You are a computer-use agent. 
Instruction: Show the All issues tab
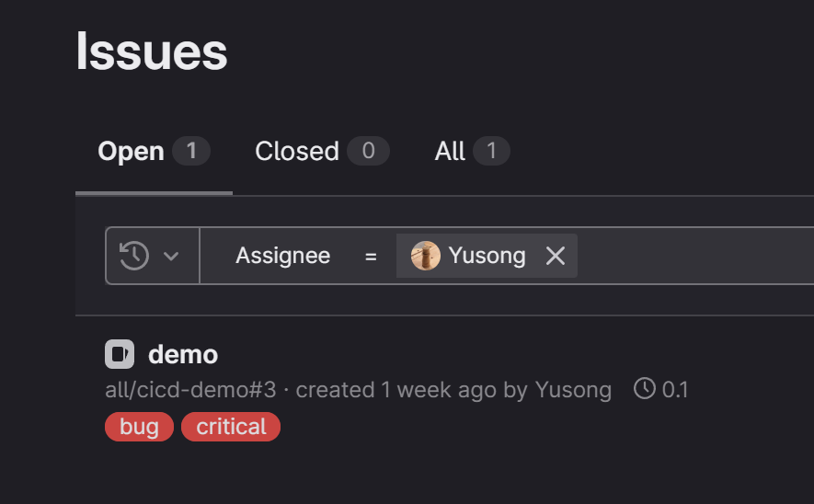tap(450, 151)
